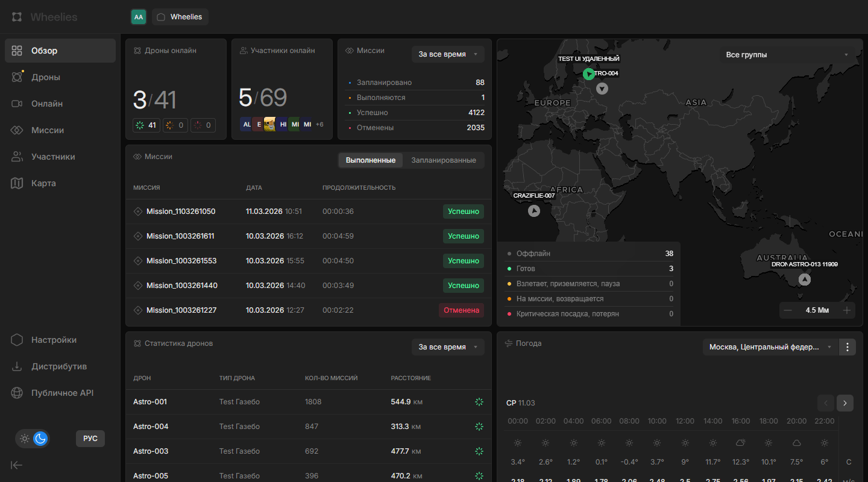The width and height of the screenshot is (868, 482).
Task: Open Mission_1103261050 entry
Action: click(181, 211)
